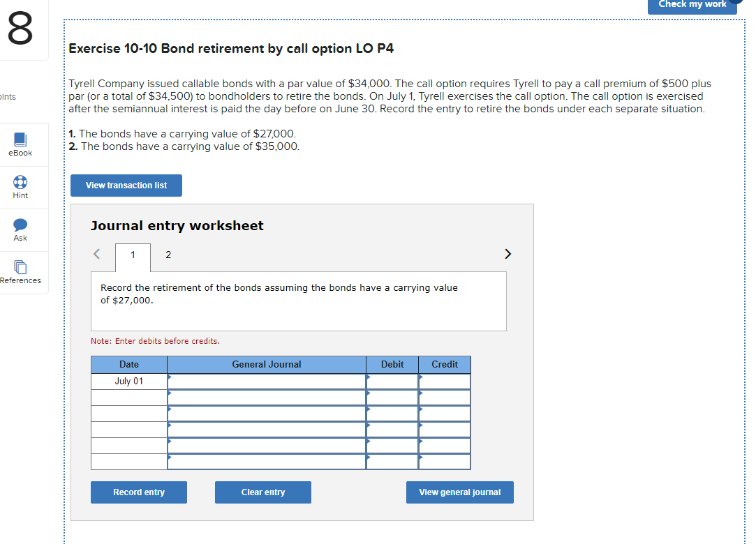The height and width of the screenshot is (544, 756).
Task: Open the Ask panel
Action: [x=20, y=230]
